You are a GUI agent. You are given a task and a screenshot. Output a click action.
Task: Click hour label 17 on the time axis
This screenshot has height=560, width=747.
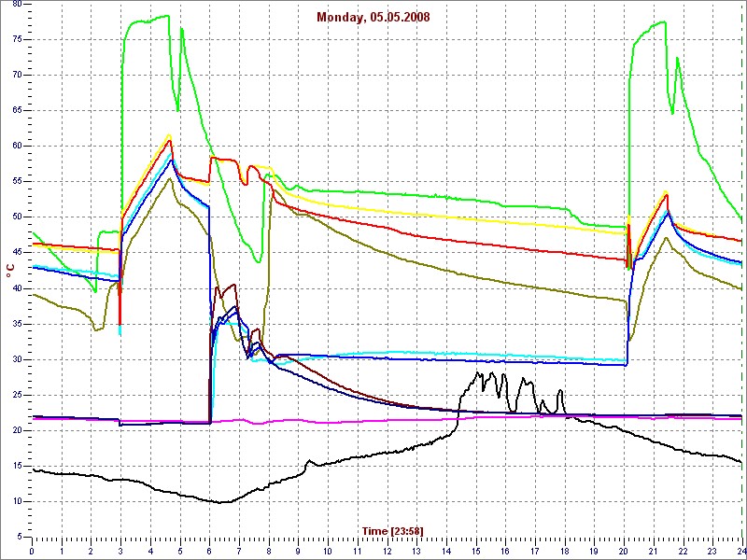point(535,551)
